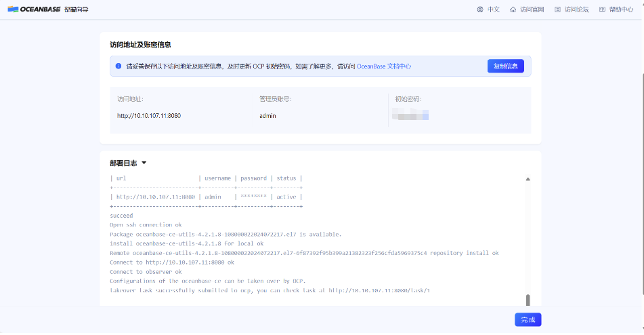644x335 pixels.
Task: Open 访问官网 link
Action: [x=532, y=9]
